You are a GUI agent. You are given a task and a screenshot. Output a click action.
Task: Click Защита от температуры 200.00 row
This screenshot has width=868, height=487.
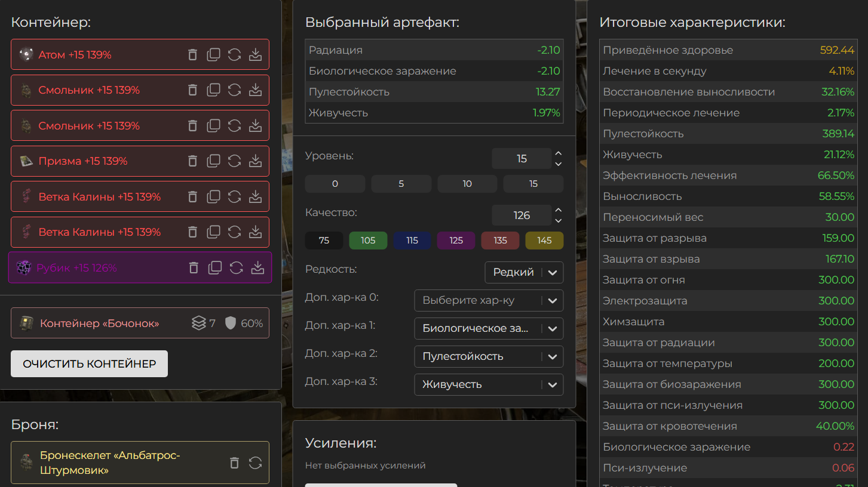729,363
